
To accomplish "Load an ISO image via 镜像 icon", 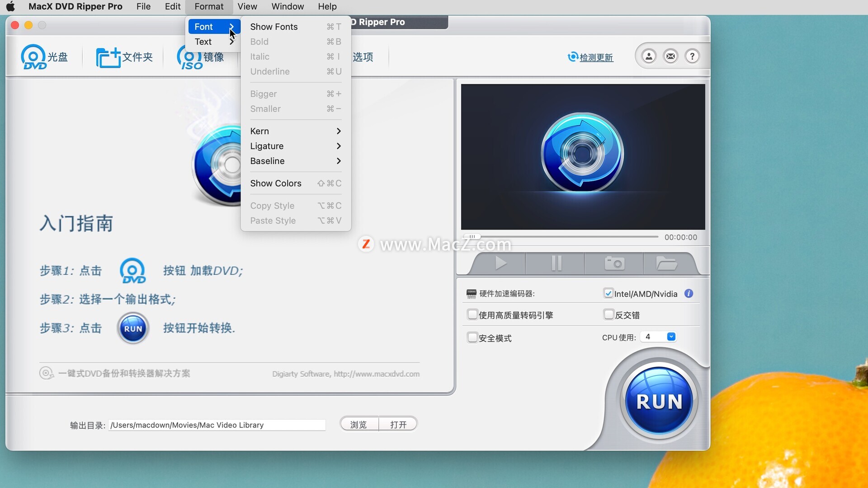I will (201, 57).
